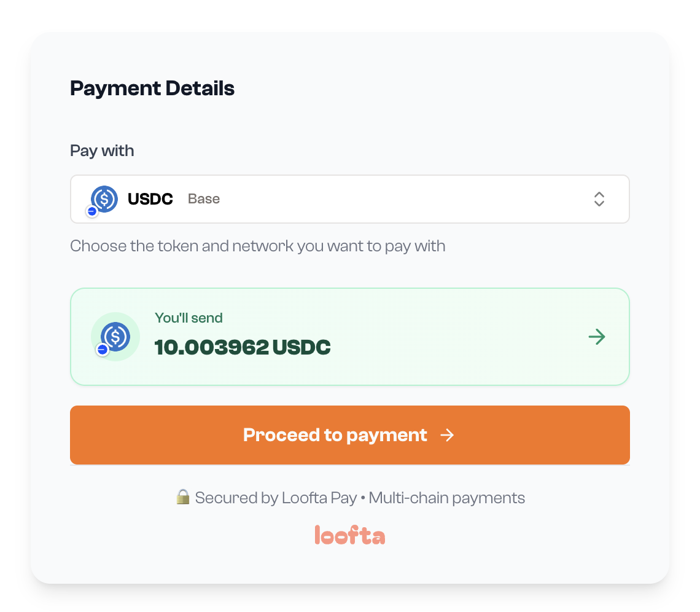Image resolution: width=700 pixels, height=612 pixels.
Task: Click the USDC token name in selector
Action: click(150, 199)
